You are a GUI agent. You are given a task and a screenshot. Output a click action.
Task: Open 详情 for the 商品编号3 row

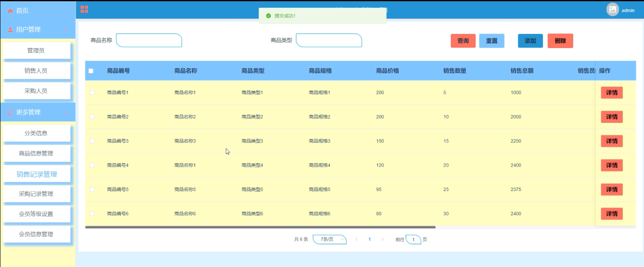612,141
